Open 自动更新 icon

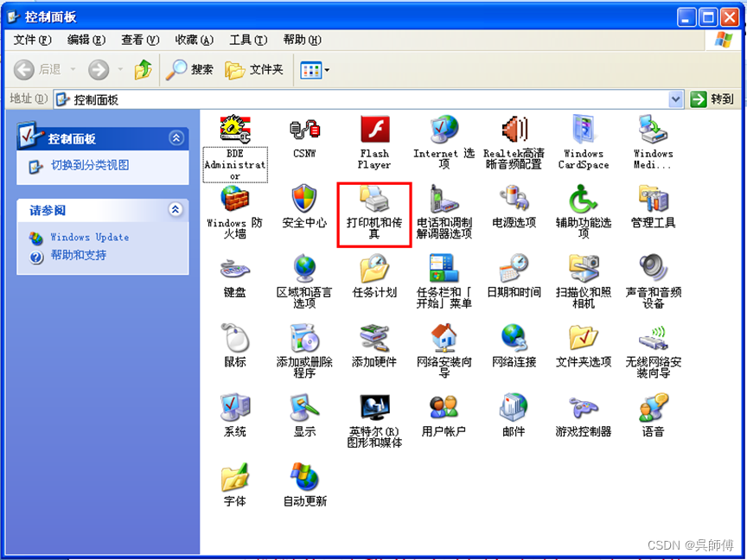point(304,478)
